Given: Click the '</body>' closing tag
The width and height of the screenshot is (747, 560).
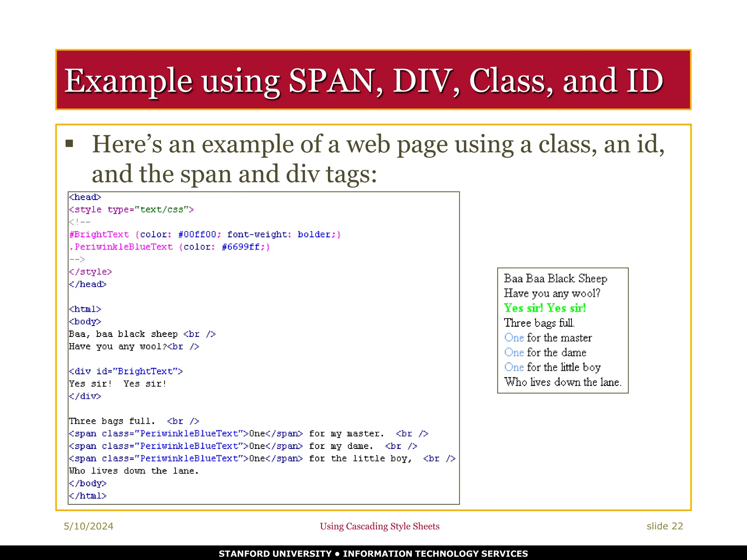Looking at the screenshot, I should 88,483.
